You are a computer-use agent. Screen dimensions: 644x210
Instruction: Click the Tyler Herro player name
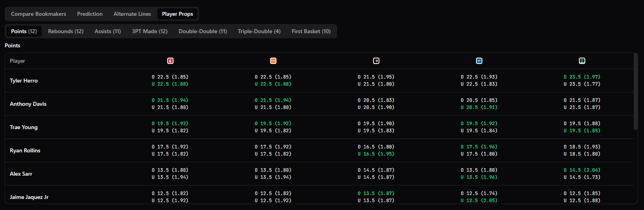[x=24, y=81]
